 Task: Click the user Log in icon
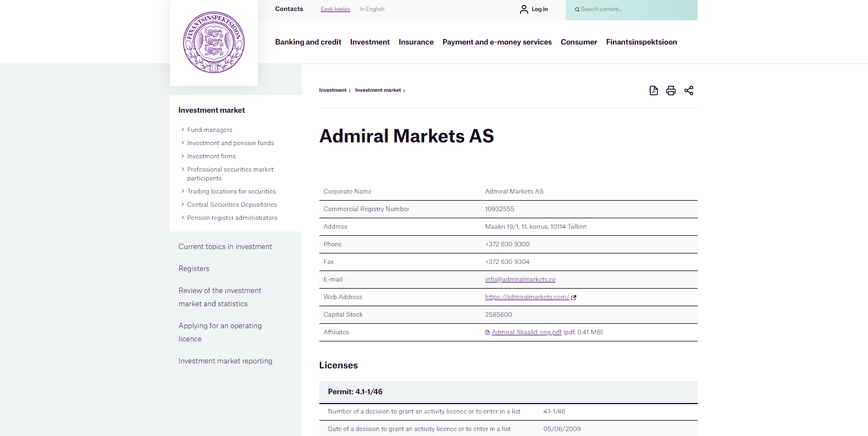[524, 9]
